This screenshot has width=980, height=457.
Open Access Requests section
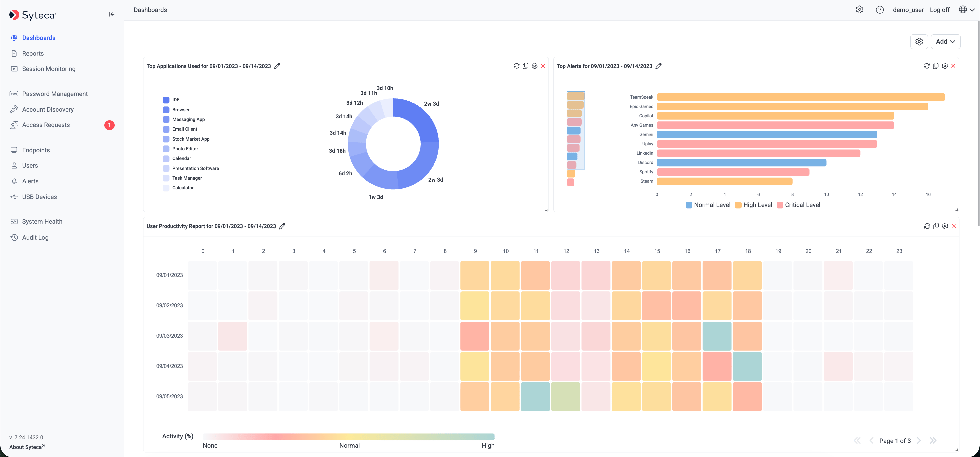(46, 125)
